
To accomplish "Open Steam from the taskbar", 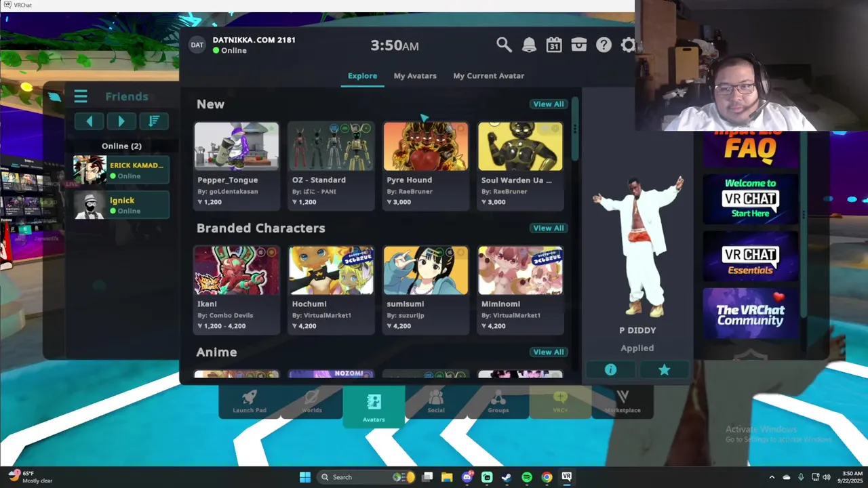I will [507, 477].
